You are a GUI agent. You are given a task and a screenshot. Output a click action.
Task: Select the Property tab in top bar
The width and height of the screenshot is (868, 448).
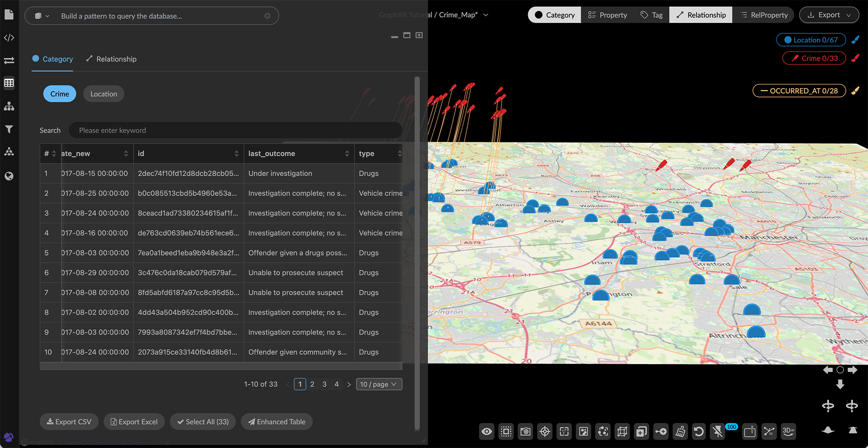click(x=607, y=15)
